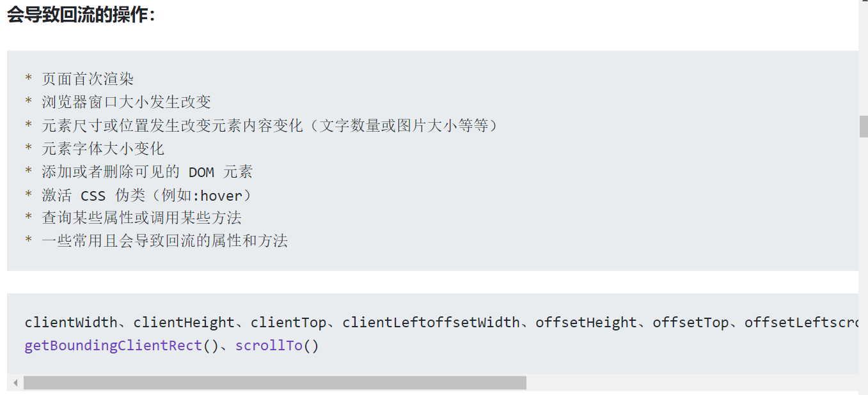Click the line 浏览器窗口大小发生改变
Image resolution: width=868 pixels, height=395 pixels.
coord(126,102)
